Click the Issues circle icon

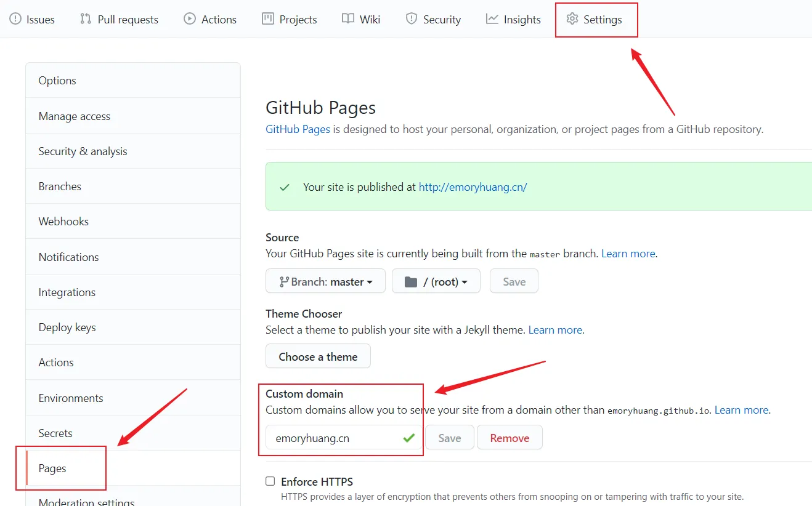15,19
